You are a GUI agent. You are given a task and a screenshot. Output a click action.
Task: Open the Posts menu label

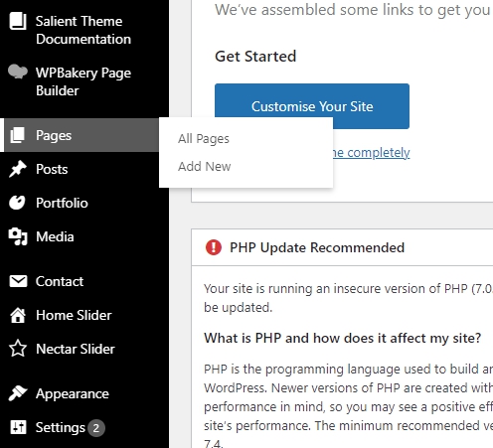click(52, 169)
